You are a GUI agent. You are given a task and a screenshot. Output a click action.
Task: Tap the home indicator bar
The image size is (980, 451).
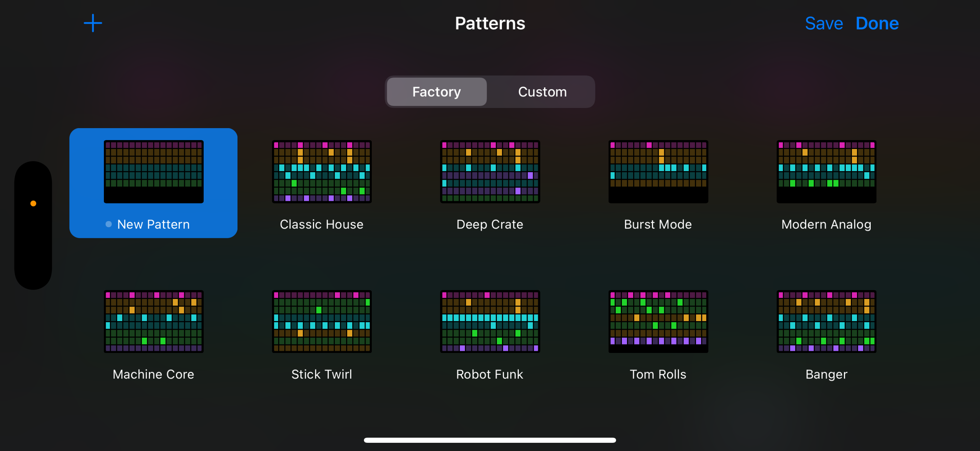490,440
